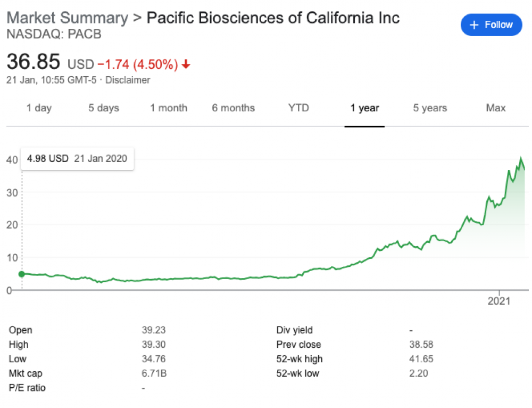
Task: Click the red down arrow price indicator
Action: [186, 65]
